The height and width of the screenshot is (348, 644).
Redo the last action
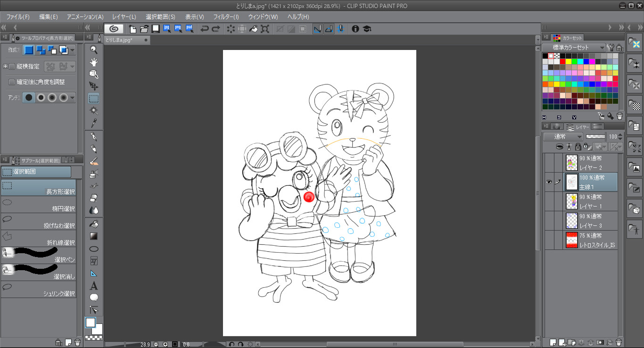pyautogui.click(x=216, y=29)
